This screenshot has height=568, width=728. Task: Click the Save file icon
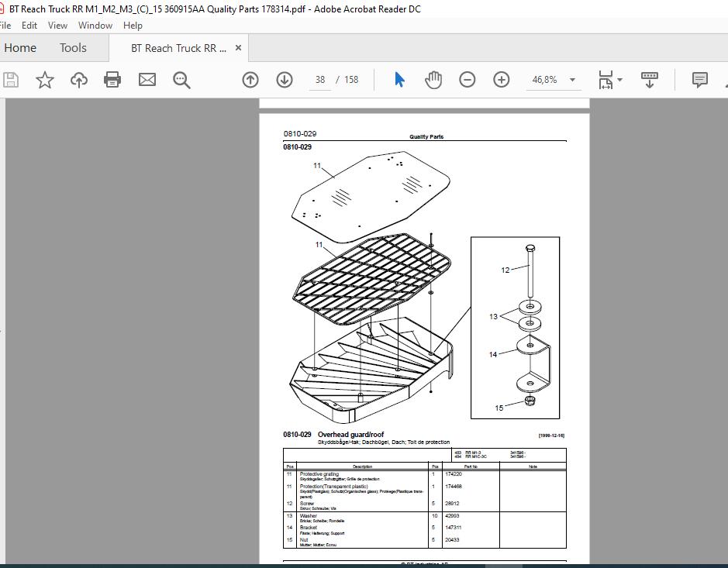(x=10, y=80)
